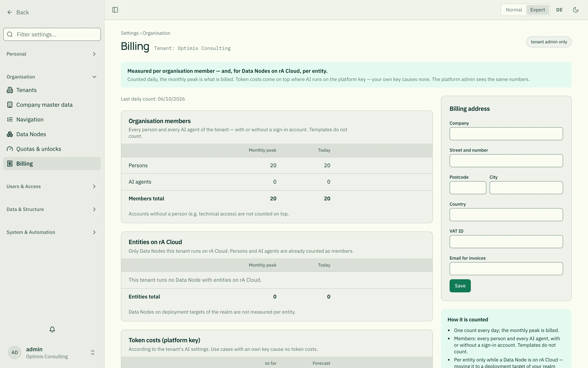Click the Billing receipt icon

click(10, 164)
